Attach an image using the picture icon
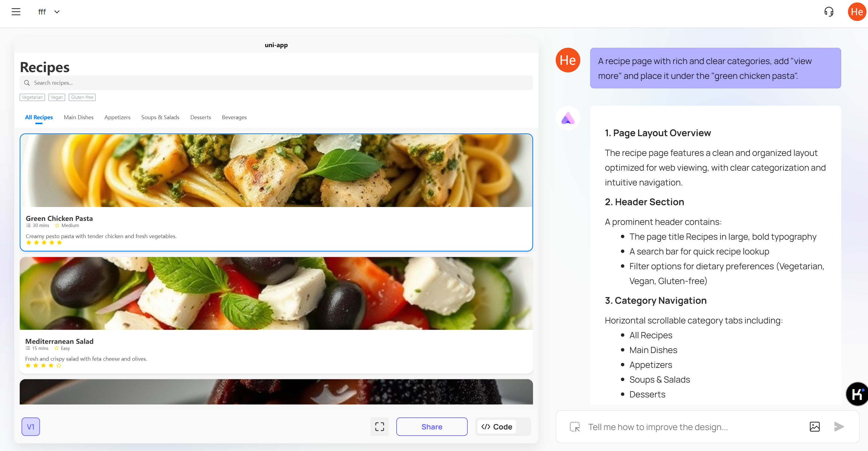 coord(814,426)
